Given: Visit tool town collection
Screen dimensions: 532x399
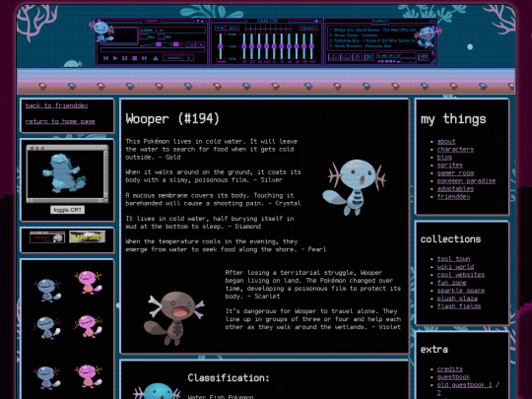Looking at the screenshot, I should 453,259.
